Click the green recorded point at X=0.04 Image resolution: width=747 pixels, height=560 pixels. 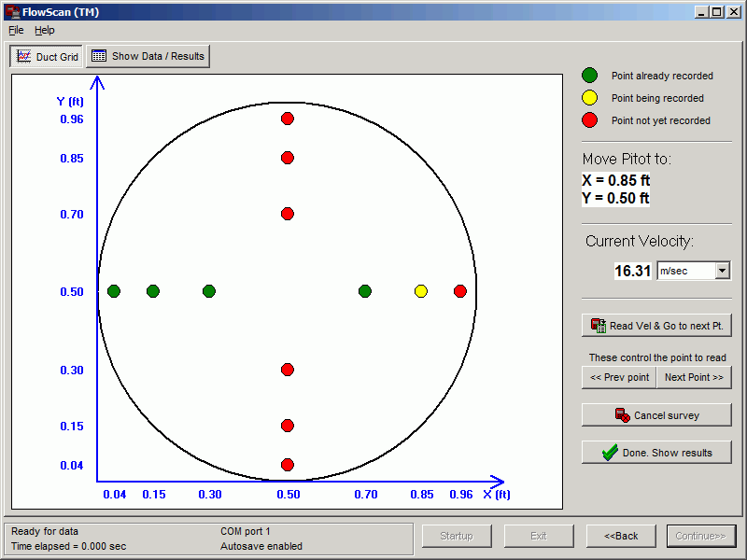[114, 291]
